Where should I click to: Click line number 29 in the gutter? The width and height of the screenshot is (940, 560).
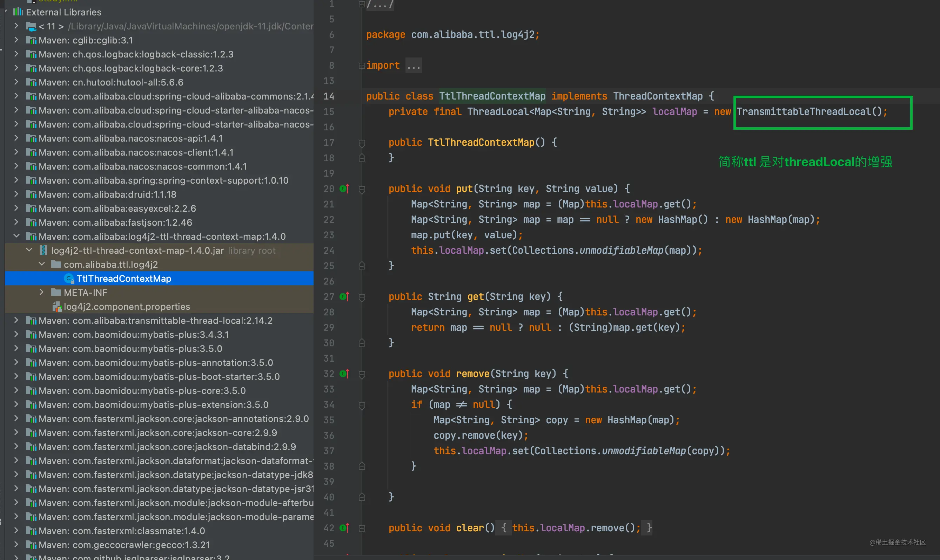point(329,328)
